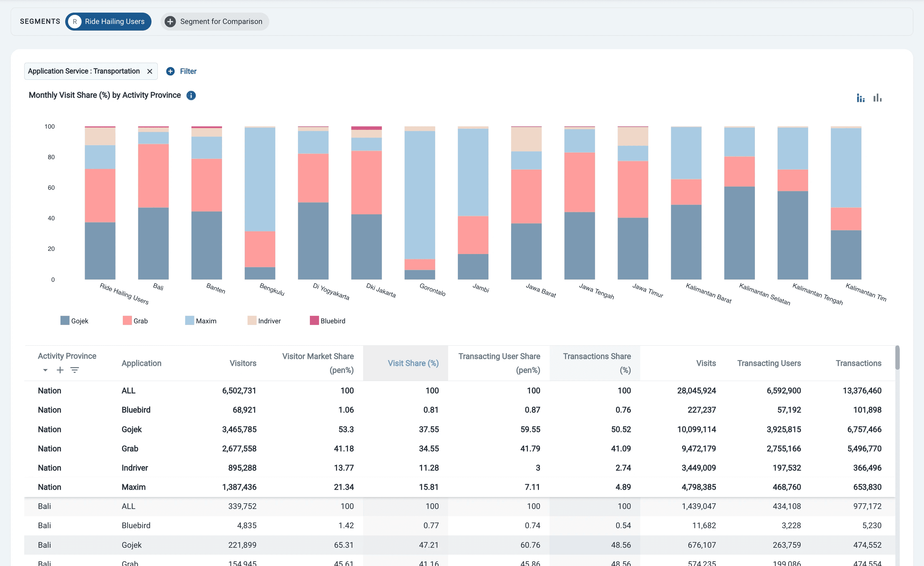
Task: Open the Filter link
Action: tap(188, 71)
